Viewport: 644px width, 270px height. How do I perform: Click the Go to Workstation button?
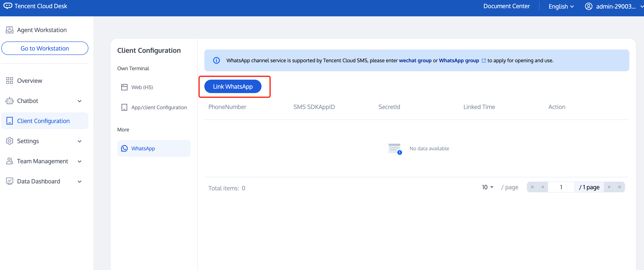coord(45,48)
